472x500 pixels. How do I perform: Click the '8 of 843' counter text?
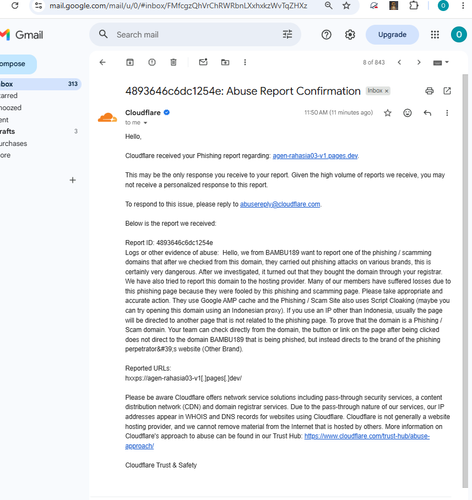click(374, 62)
